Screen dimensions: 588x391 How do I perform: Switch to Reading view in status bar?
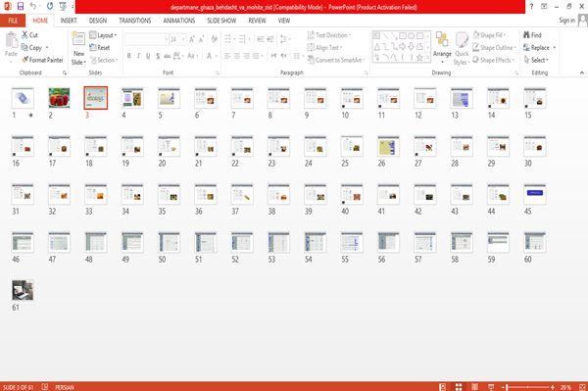[x=474, y=387]
